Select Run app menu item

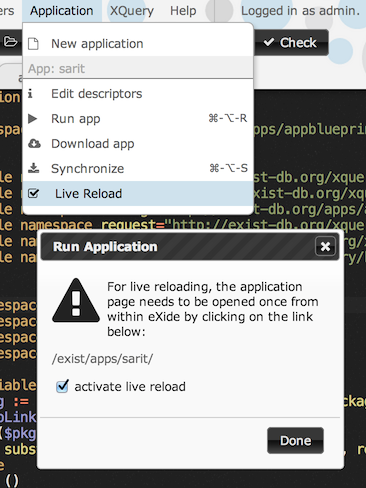point(138,119)
